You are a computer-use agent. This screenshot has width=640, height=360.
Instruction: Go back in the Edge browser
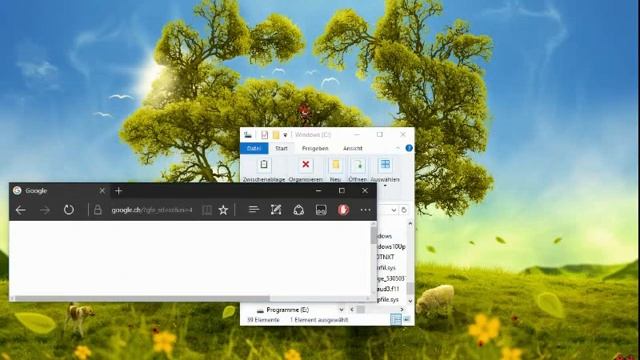click(x=21, y=210)
